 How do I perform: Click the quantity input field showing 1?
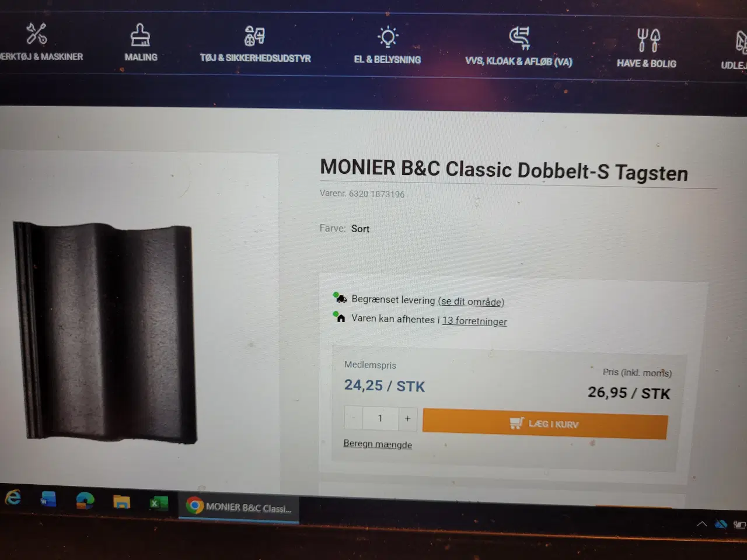(x=381, y=418)
